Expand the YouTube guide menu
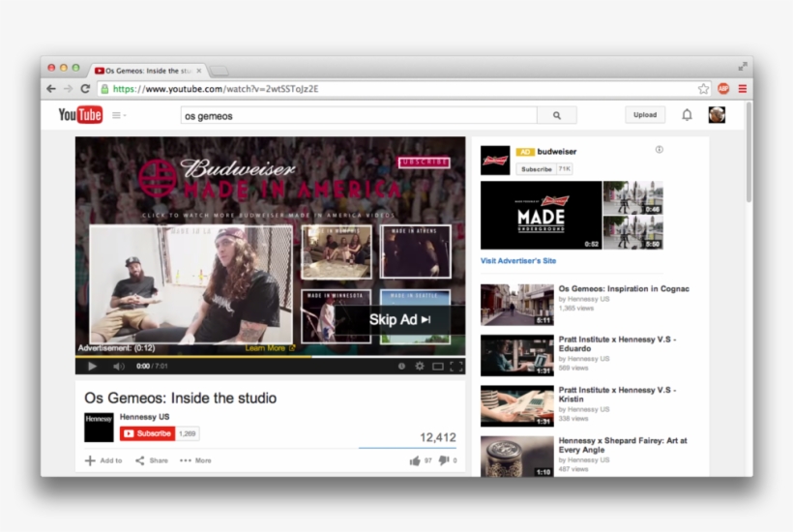This screenshot has height=532, width=793. coord(118,115)
